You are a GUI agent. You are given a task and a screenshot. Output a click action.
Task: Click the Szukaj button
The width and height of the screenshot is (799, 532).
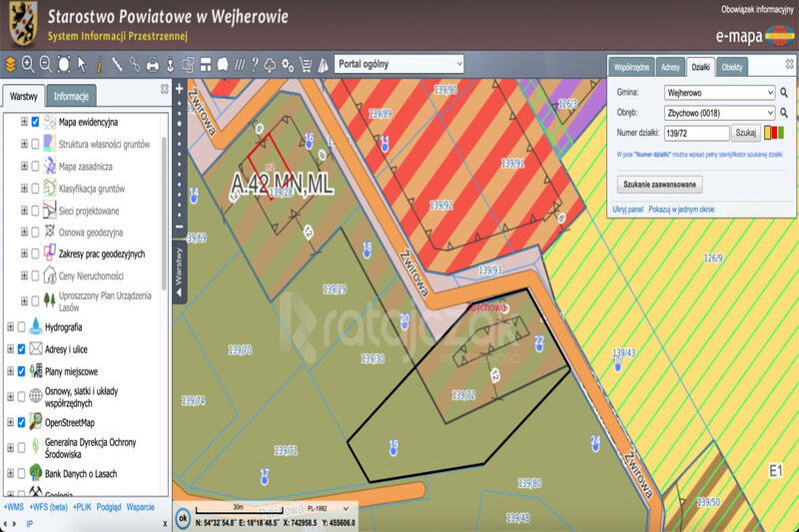[745, 133]
